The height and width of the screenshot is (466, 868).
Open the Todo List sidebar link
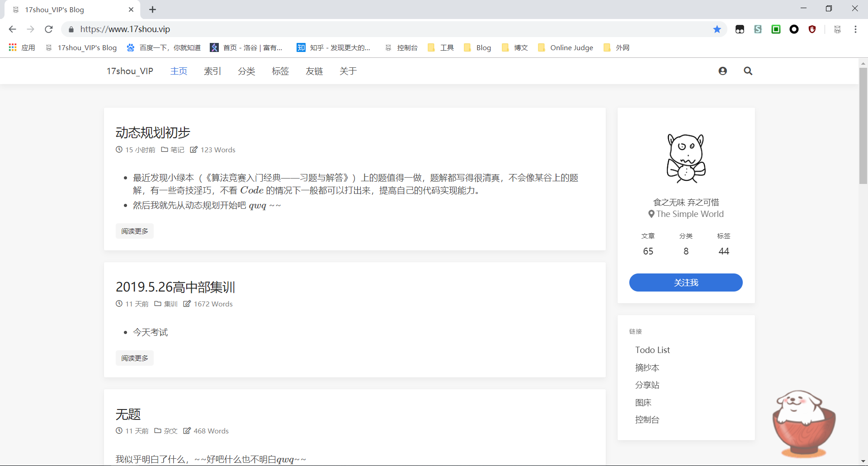pos(652,350)
